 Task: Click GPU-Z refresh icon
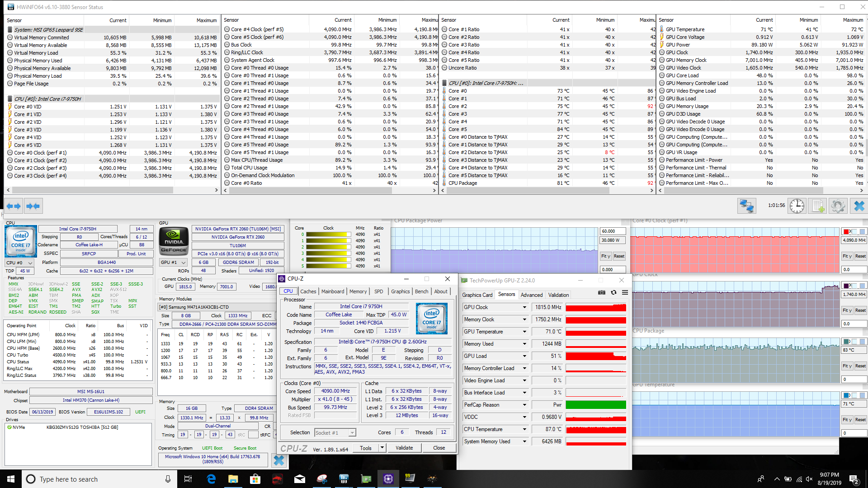[x=613, y=292]
